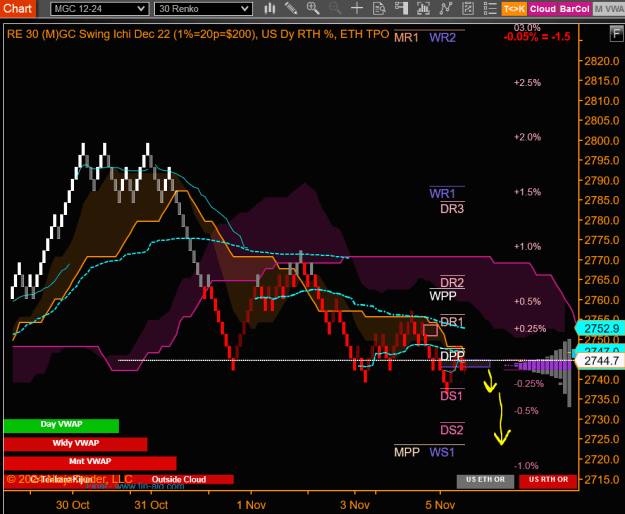Click the 2715.0 price axis label
Image resolution: width=625 pixels, height=514 pixels.
pyautogui.click(x=602, y=479)
